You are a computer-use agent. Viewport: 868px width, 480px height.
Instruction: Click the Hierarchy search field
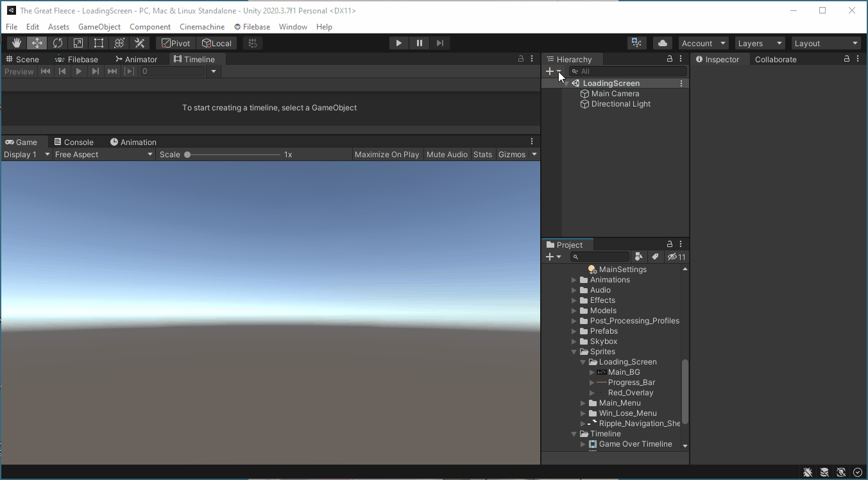628,71
